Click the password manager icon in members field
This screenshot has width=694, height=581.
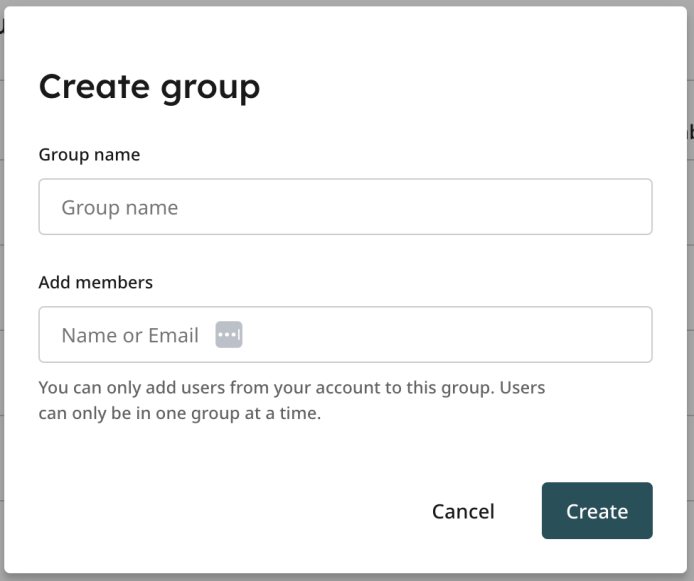(x=229, y=335)
